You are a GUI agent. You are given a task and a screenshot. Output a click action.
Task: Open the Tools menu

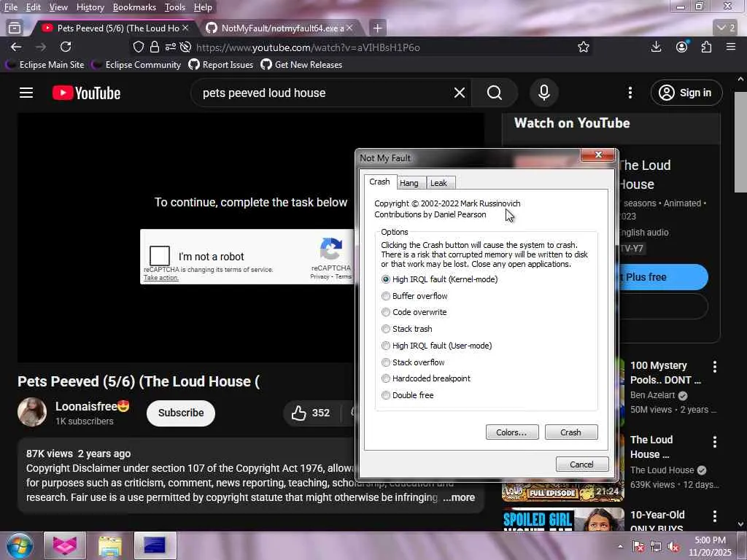175,7
